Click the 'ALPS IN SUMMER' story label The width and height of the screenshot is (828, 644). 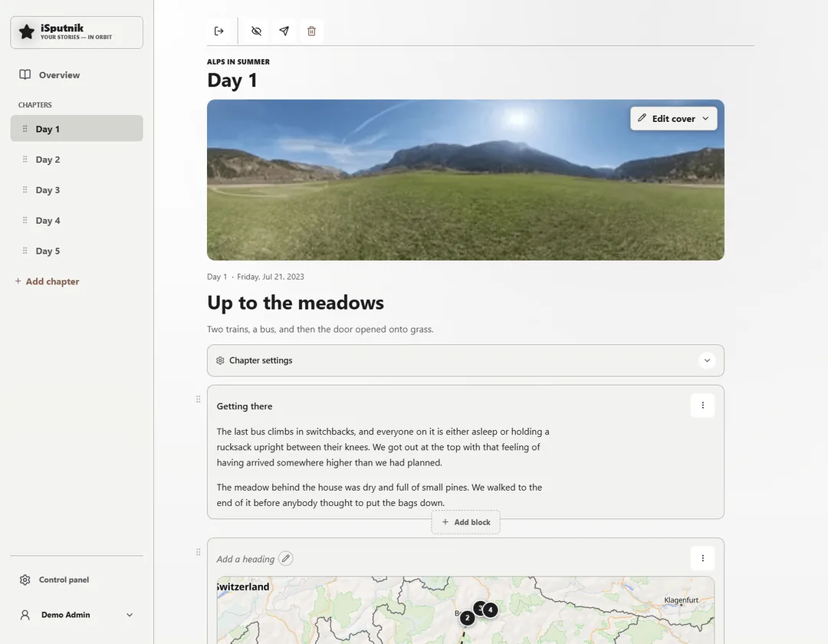[238, 62]
